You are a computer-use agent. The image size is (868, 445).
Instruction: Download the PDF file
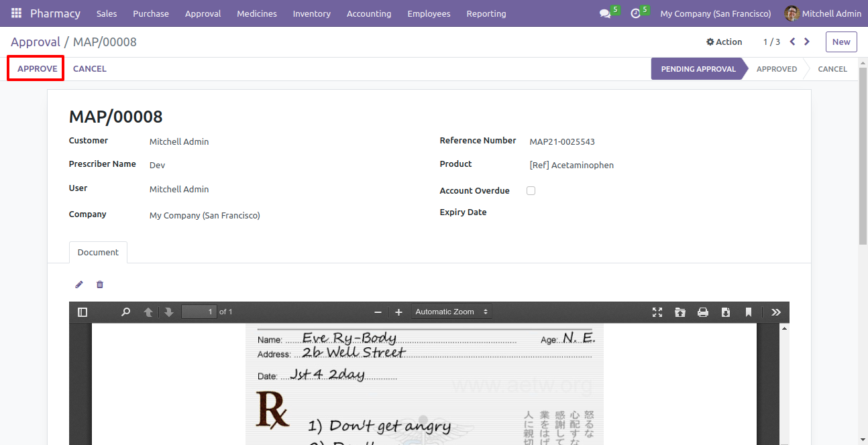725,312
